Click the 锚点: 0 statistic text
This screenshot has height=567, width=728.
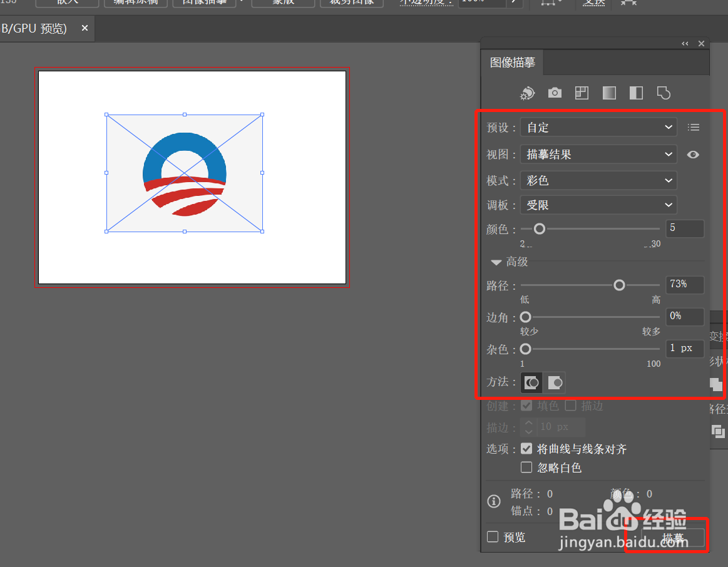point(532,511)
